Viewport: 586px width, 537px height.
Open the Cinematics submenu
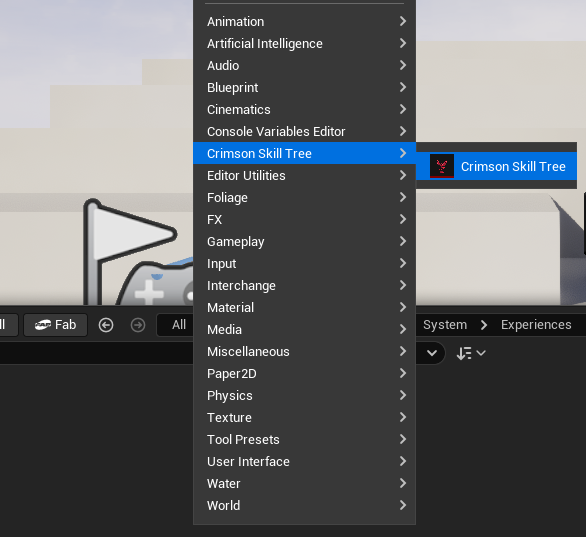(x=304, y=110)
